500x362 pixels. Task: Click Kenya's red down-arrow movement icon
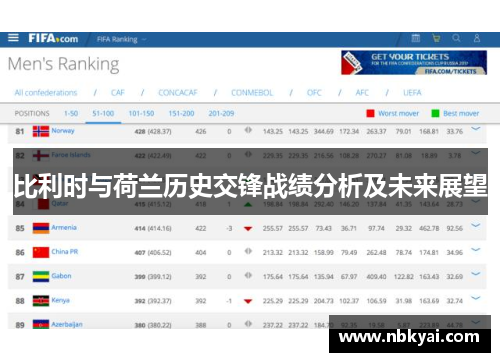point(248,301)
